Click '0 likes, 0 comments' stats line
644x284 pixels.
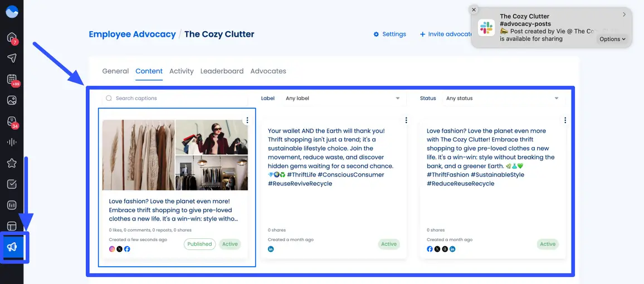pyautogui.click(x=150, y=230)
